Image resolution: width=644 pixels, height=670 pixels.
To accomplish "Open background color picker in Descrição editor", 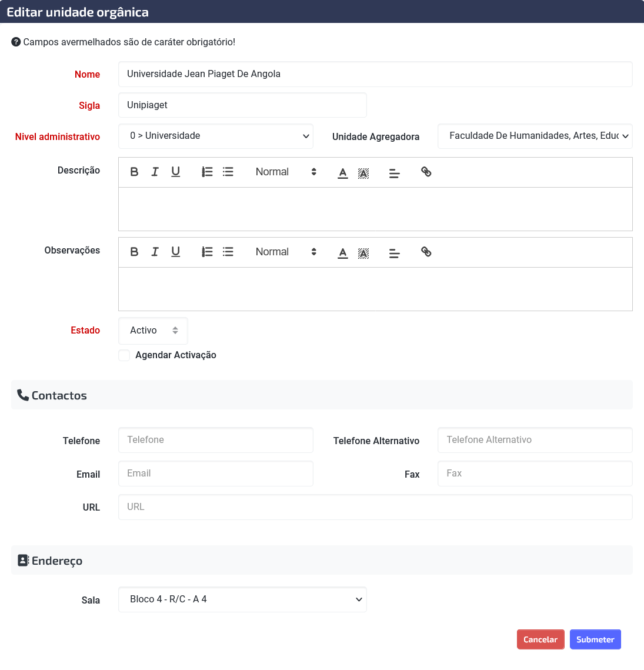I will pos(363,172).
